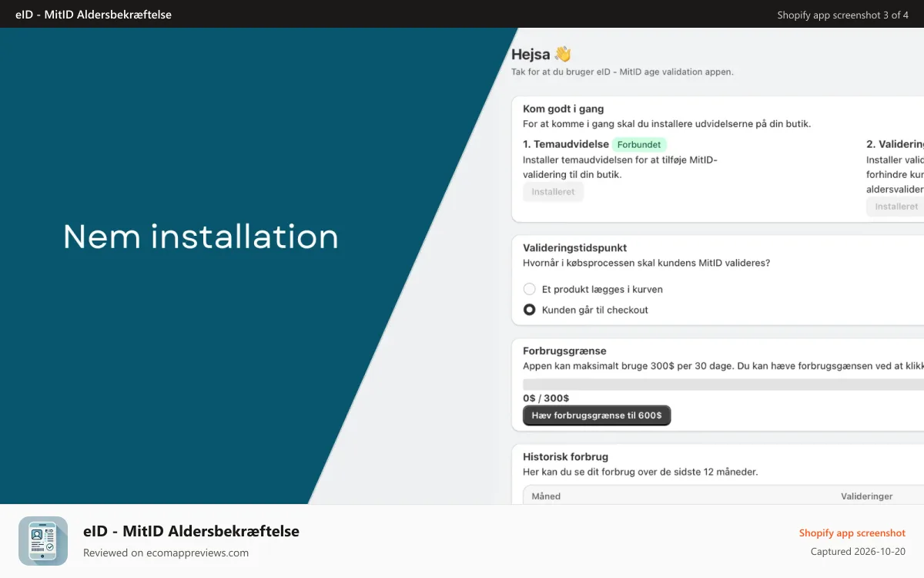
Task: Click the eID MitID app icon thumbnail
Action: pos(43,541)
